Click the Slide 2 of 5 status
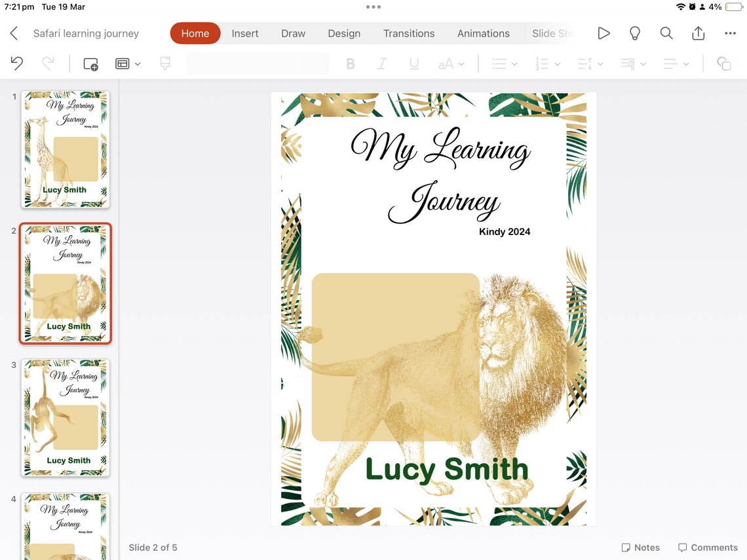This screenshot has height=560, width=747. coord(153,548)
